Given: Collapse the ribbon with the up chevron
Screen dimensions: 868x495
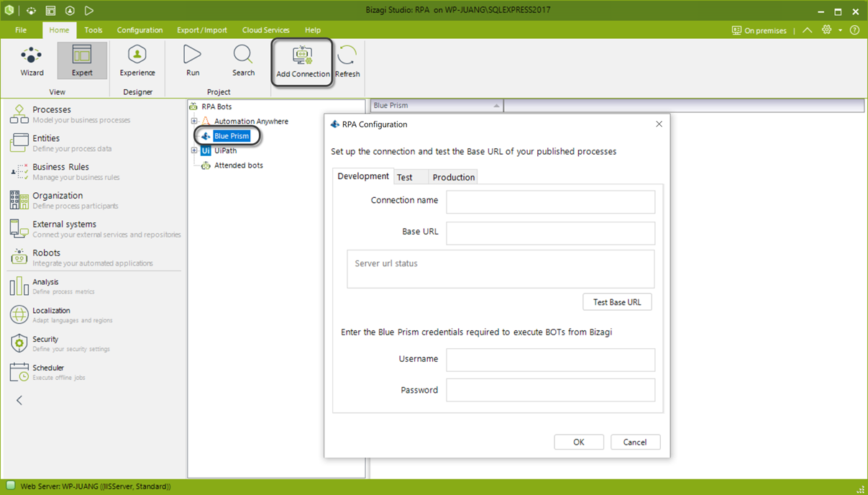Looking at the screenshot, I should tap(808, 30).
